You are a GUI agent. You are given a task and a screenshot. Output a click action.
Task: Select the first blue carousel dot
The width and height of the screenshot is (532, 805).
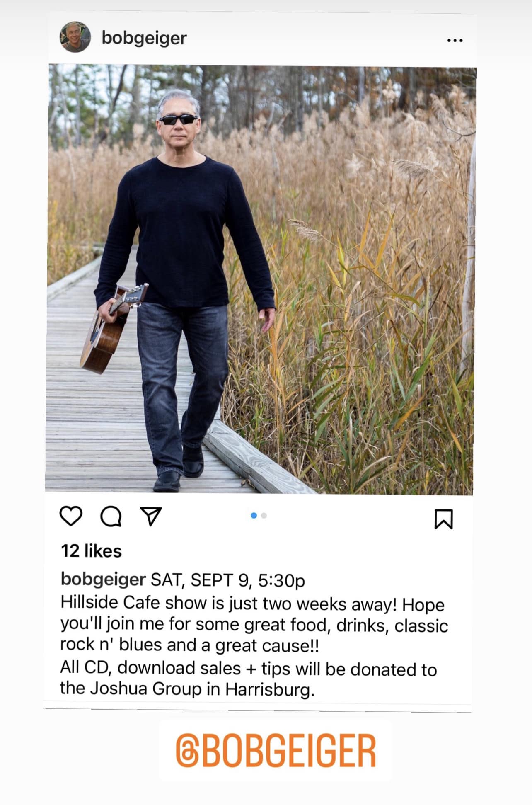click(x=254, y=515)
